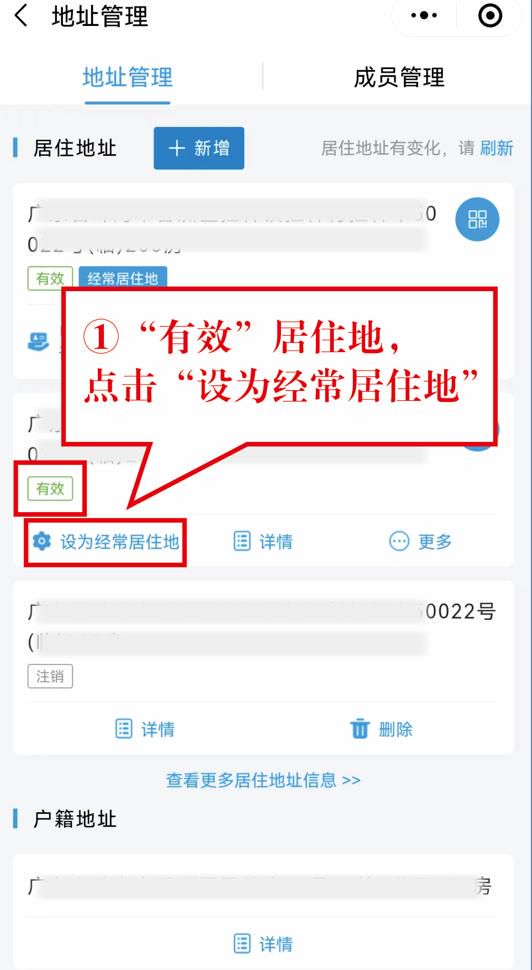Click the 新增 button
Screen dimensions: 532x970
[199, 148]
